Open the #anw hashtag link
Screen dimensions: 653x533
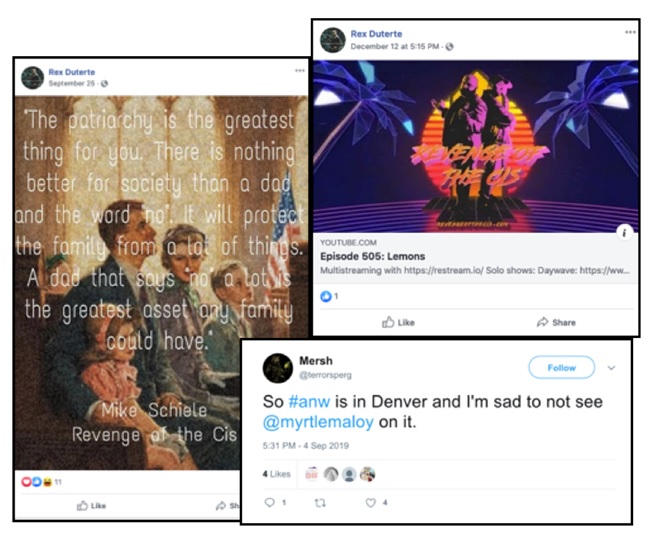click(309, 402)
